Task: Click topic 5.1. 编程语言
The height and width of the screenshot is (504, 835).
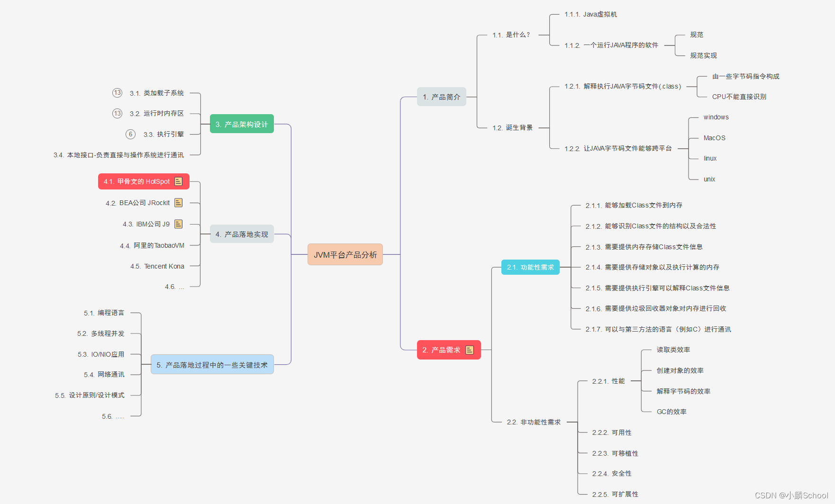Action: (104, 313)
